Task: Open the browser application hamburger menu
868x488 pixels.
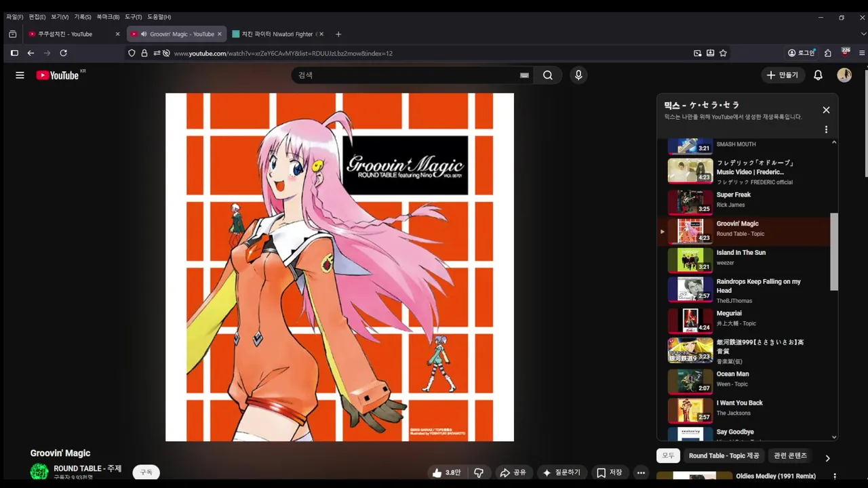Action: [x=862, y=53]
